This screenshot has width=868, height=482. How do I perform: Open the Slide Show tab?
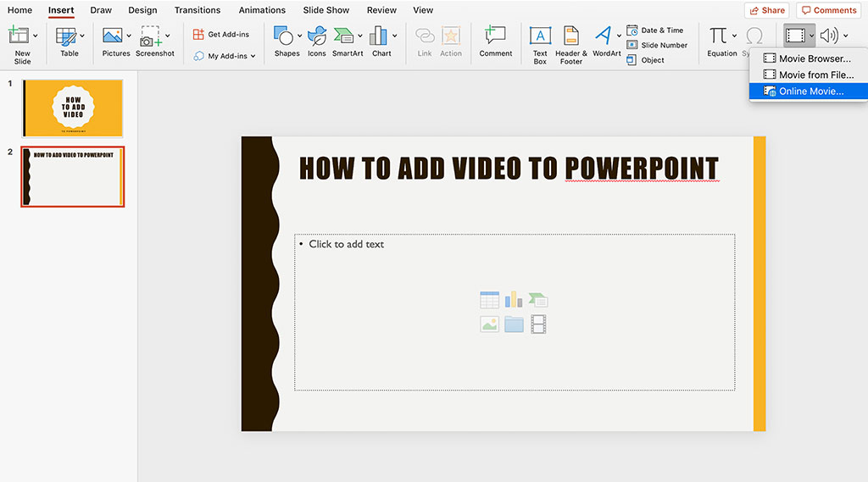point(326,10)
